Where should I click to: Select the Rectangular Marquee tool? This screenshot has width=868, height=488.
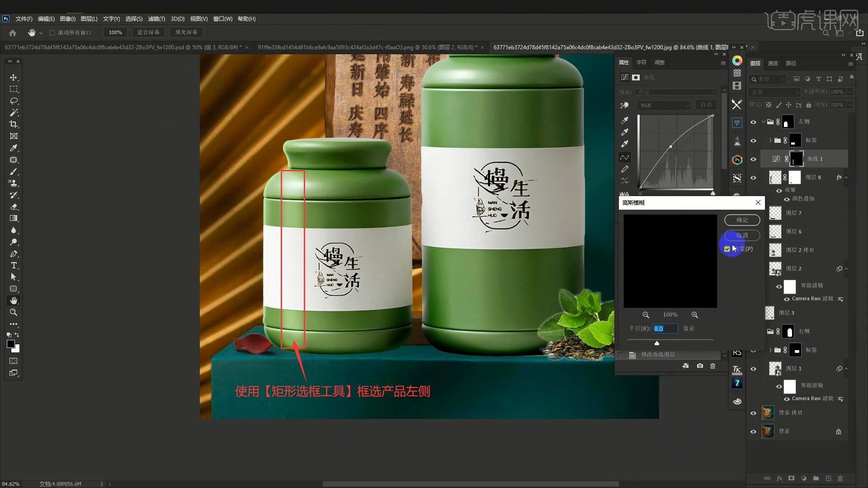14,89
